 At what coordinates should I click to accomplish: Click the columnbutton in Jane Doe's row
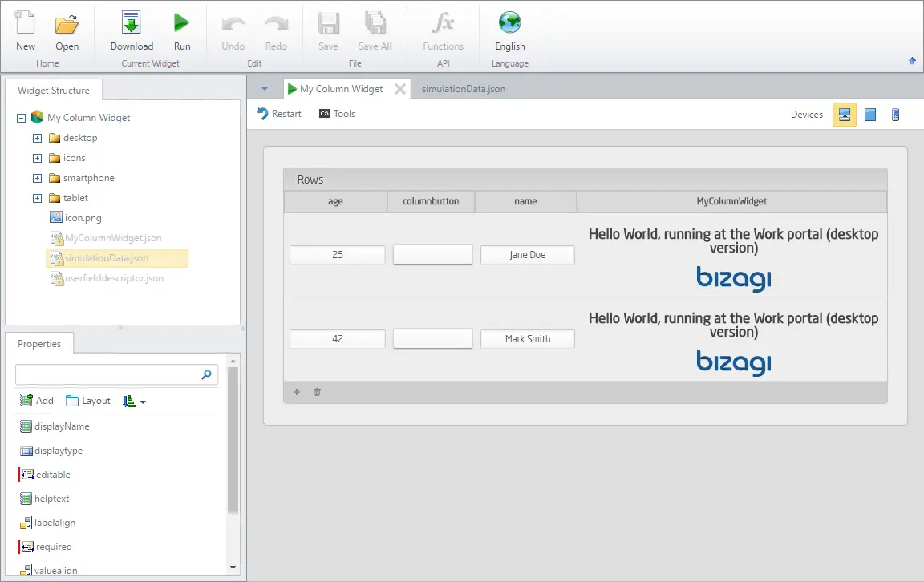[x=432, y=254]
